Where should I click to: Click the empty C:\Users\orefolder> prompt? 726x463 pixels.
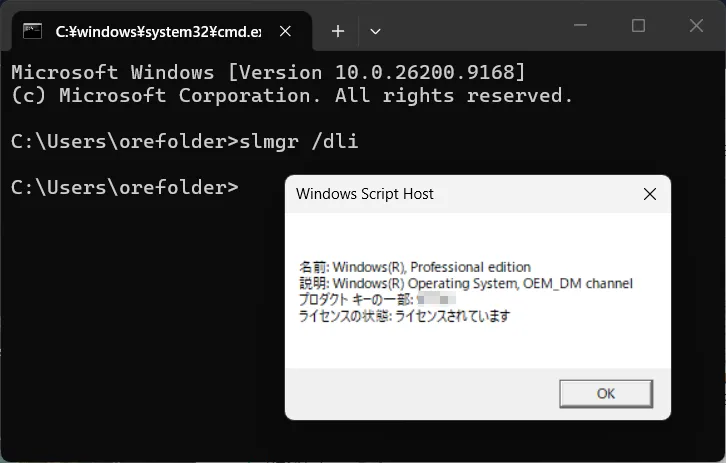tap(125, 187)
